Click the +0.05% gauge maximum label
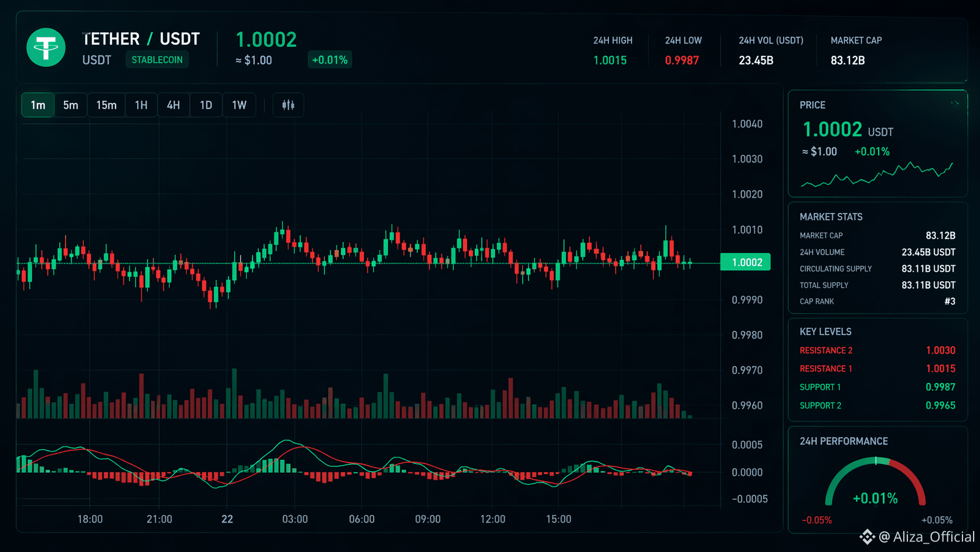The height and width of the screenshot is (552, 980). [937, 520]
